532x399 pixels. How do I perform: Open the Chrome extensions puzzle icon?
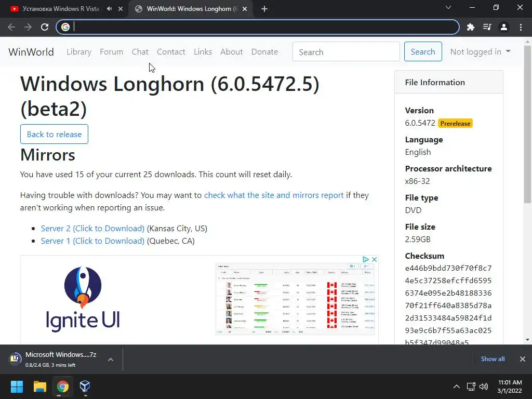point(470,27)
